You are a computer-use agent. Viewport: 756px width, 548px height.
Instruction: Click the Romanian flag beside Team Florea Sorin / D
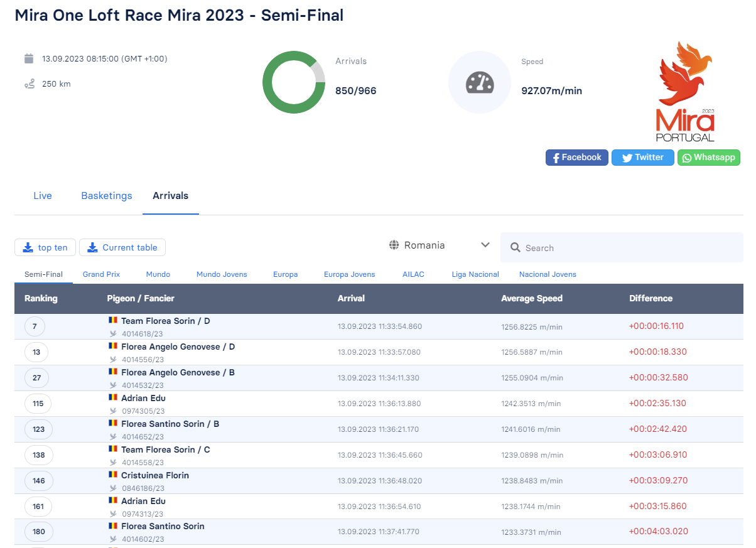tap(113, 320)
